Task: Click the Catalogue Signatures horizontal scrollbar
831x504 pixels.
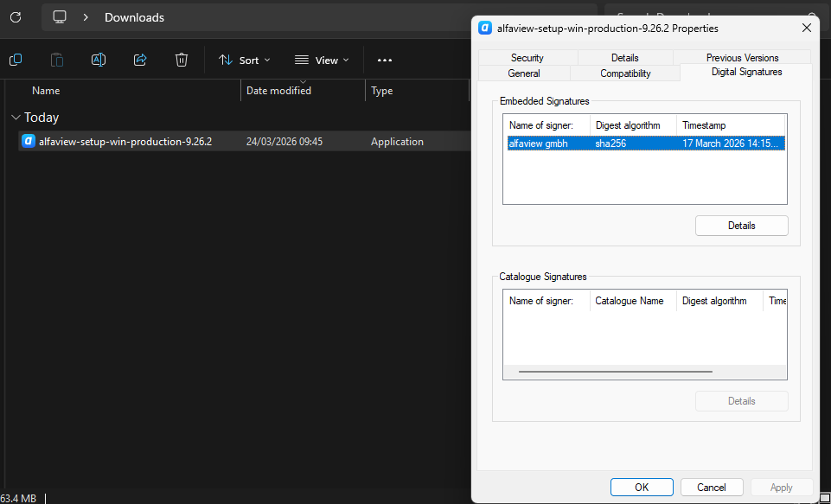Action: pyautogui.click(x=615, y=372)
